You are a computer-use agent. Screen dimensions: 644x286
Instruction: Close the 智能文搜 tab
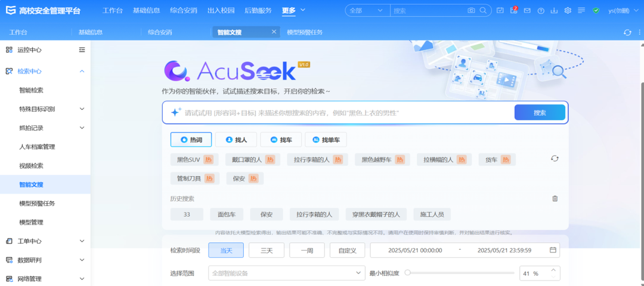[x=274, y=32]
